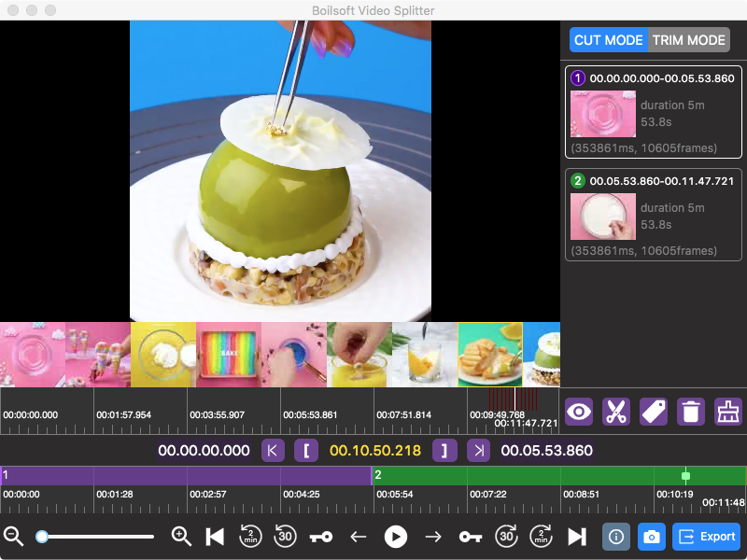Switch to TRIM MODE

point(689,40)
